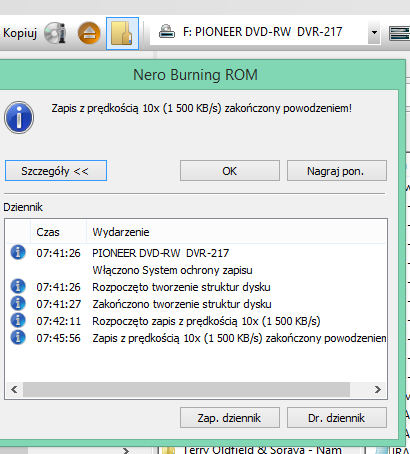Click the Czas column header
Screen dimensions: 410x454
(58, 232)
